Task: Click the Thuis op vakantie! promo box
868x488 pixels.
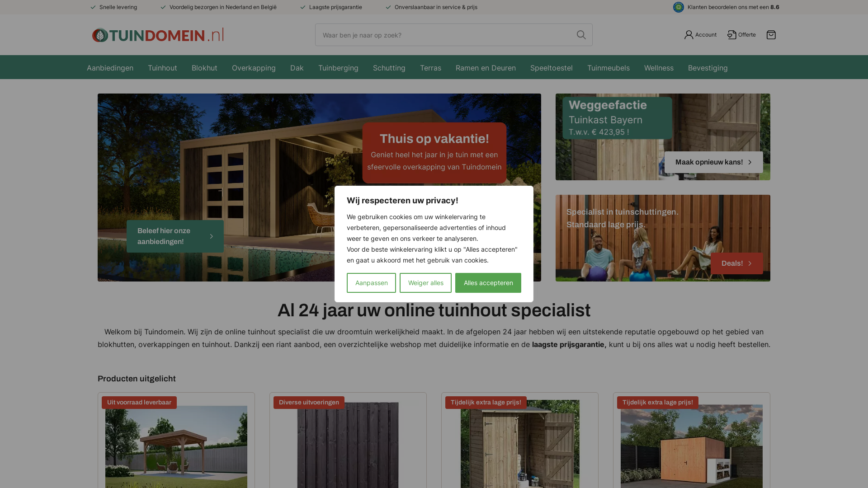Action: (x=434, y=153)
